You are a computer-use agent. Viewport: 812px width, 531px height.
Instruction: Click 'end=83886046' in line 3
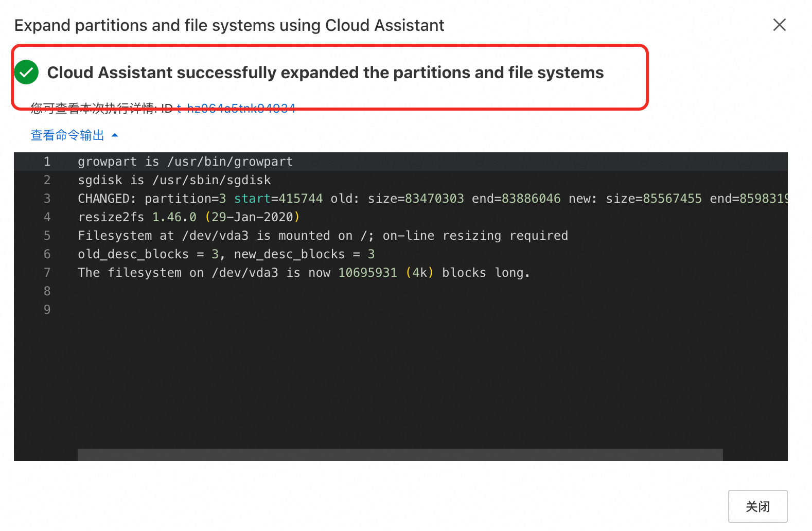pos(516,199)
